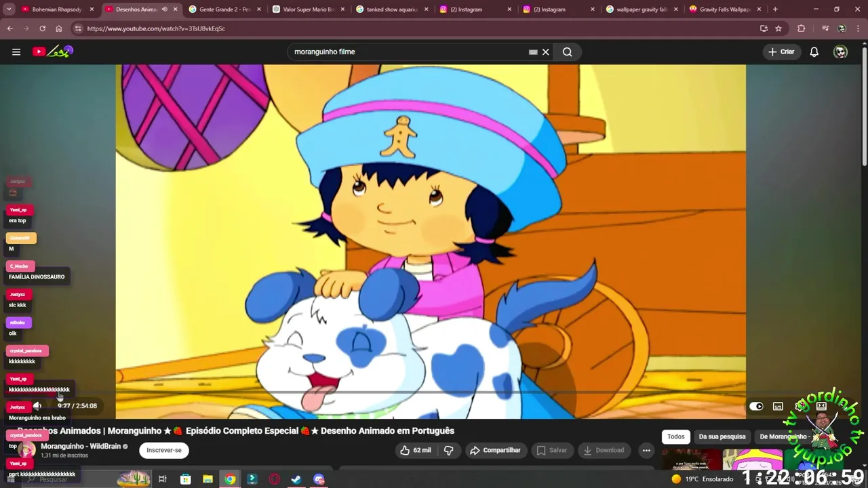This screenshot has width=868, height=488.
Task: Close the Bohemian Rhapsody tab
Action: pos(92,9)
